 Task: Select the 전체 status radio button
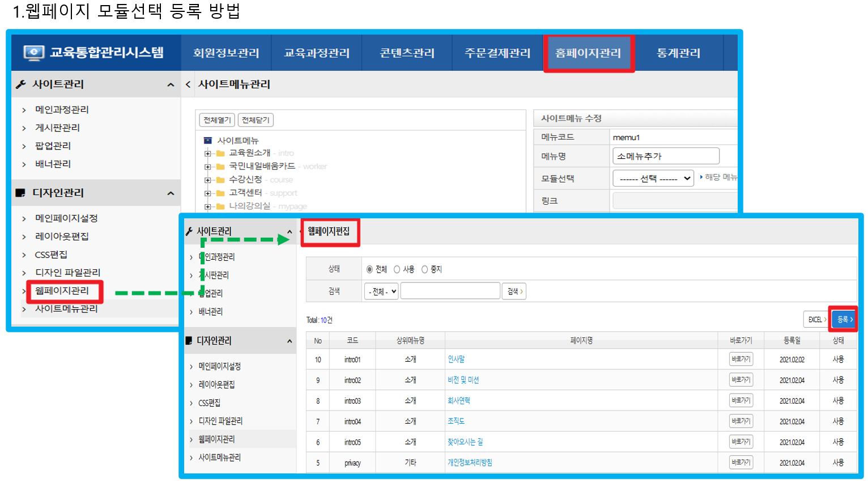point(370,269)
